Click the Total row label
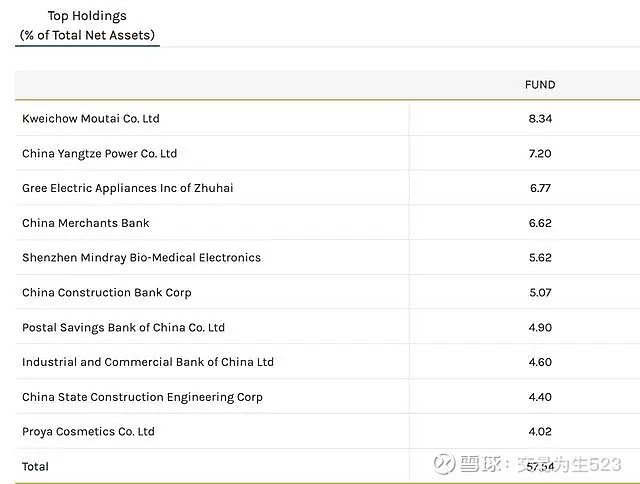This screenshot has height=484, width=640. click(x=35, y=467)
